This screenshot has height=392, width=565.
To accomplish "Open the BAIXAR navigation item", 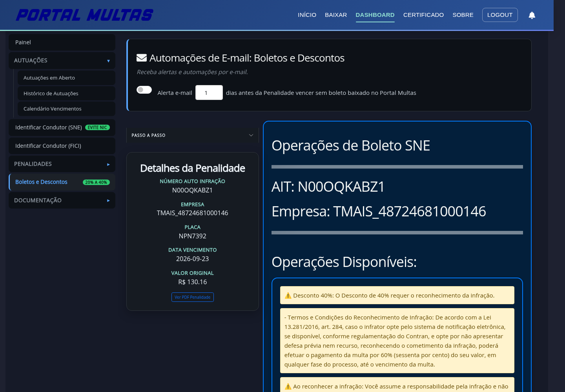I will 336,15.
